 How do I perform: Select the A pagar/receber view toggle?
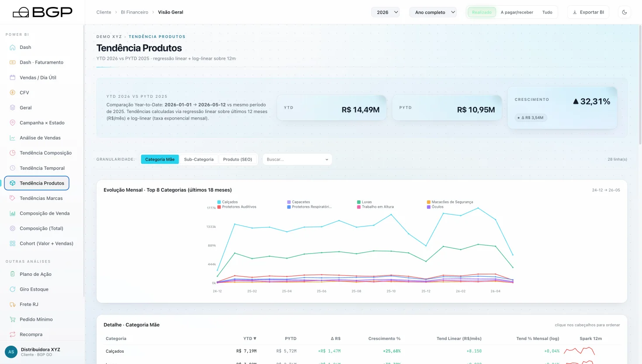point(517,12)
